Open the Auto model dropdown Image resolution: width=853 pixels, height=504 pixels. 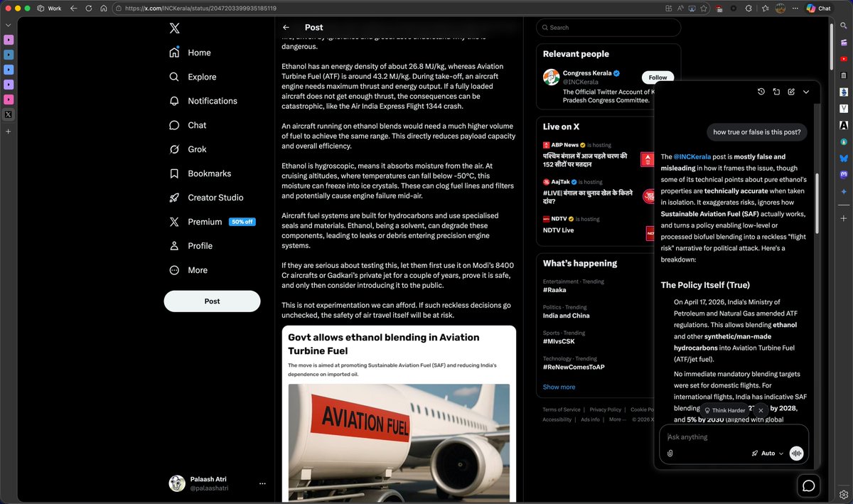tap(768, 454)
